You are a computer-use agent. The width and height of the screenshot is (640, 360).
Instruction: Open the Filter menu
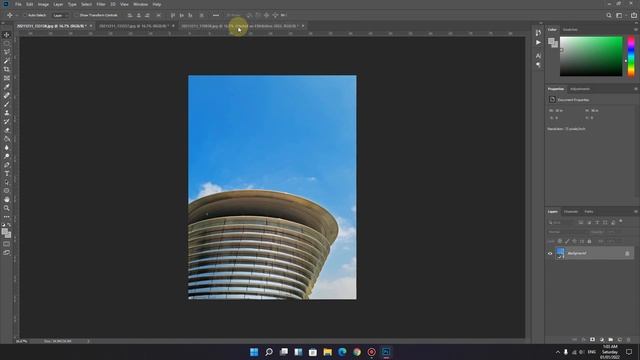pos(101,4)
